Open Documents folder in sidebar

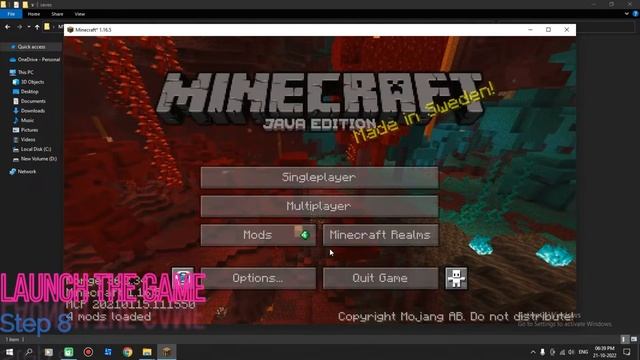(29, 101)
